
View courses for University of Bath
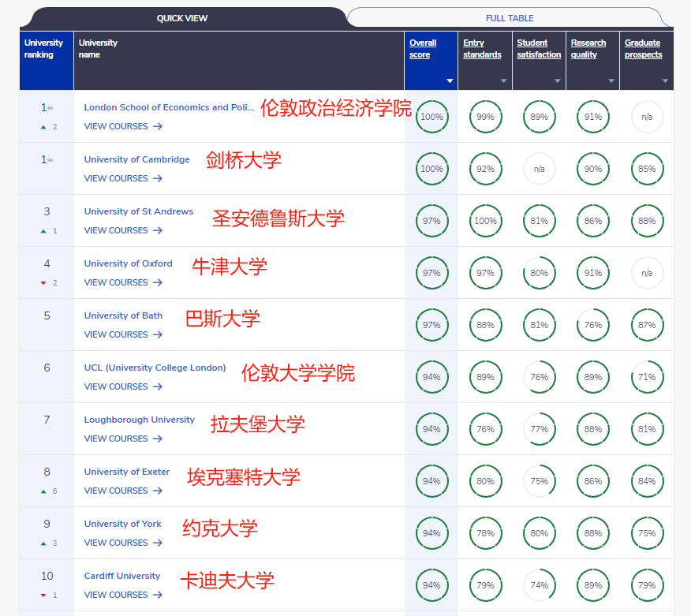[123, 334]
